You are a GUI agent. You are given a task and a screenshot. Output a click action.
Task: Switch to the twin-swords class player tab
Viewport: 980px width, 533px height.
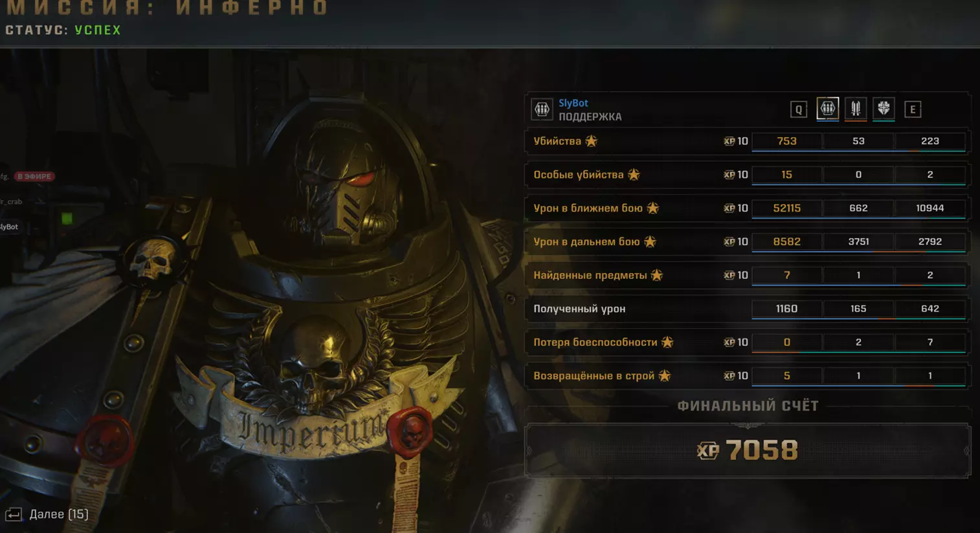click(x=856, y=109)
